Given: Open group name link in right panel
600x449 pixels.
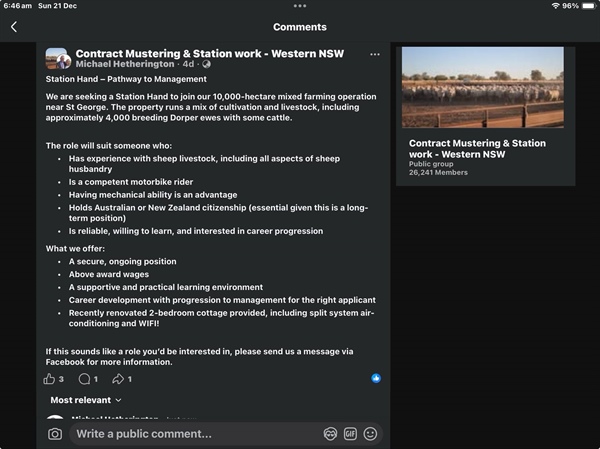Looking at the screenshot, I should click(477, 149).
